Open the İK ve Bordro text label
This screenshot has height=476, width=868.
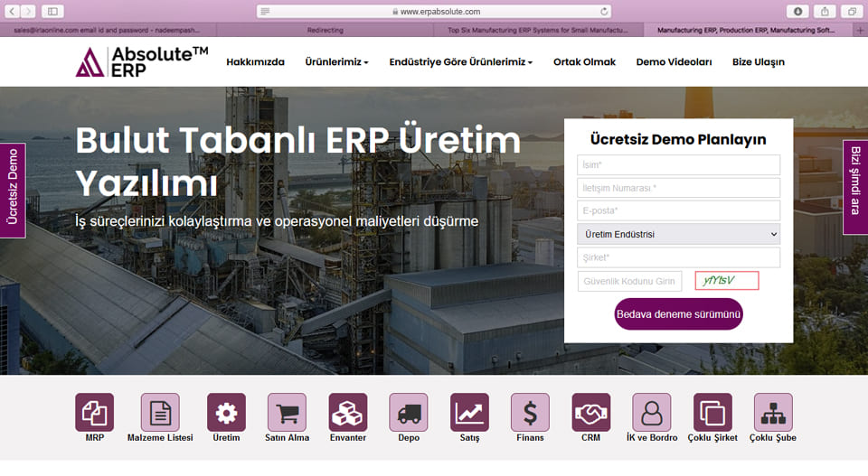652,438
